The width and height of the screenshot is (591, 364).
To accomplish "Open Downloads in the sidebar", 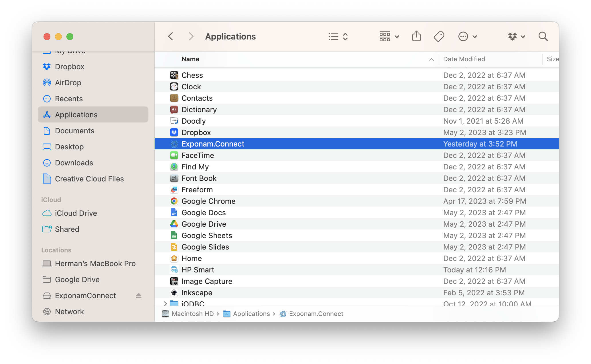I will (x=74, y=163).
